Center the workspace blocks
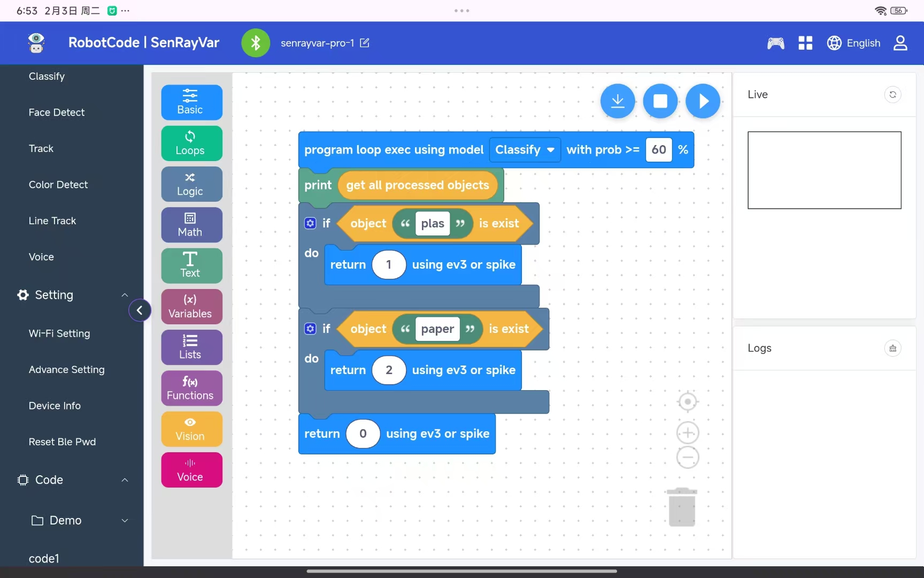924x578 pixels. click(688, 401)
